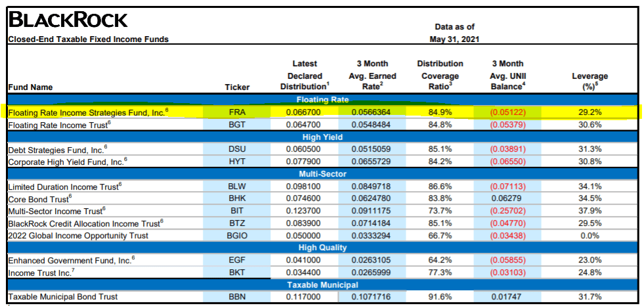
Task: Click the HYT ticker cell
Action: tap(236, 162)
